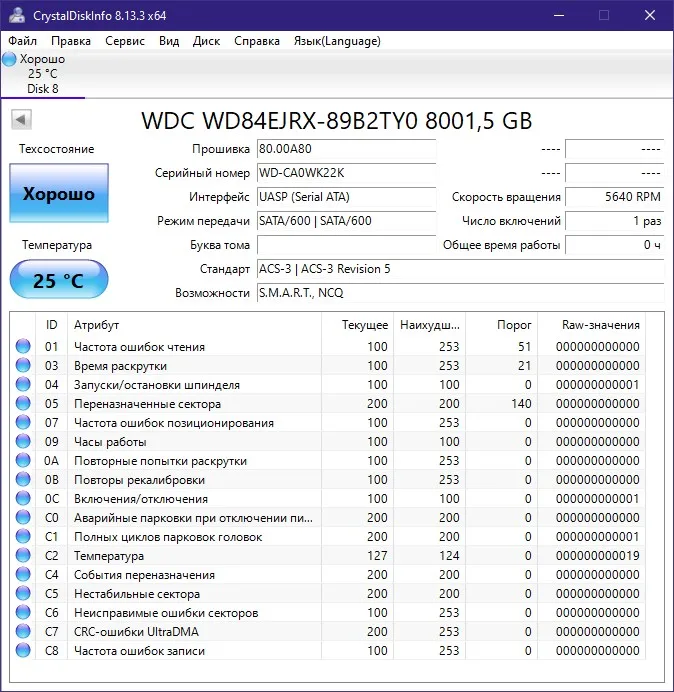Click the Наихудш... column header
This screenshot has height=692, width=674.
click(x=430, y=325)
